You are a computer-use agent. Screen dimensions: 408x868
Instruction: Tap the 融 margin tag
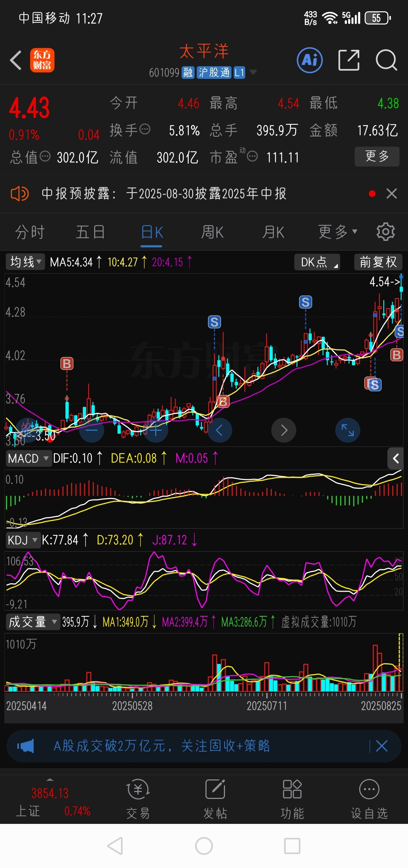click(x=188, y=73)
